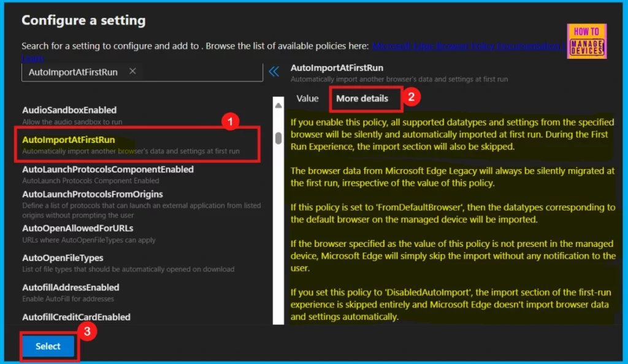The image size is (628, 364).
Task: Collapse the details pane with double chevron
Action: click(274, 72)
